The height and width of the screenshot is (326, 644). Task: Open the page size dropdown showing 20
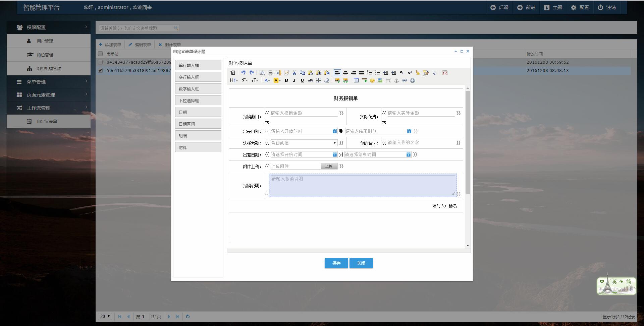tap(105, 317)
